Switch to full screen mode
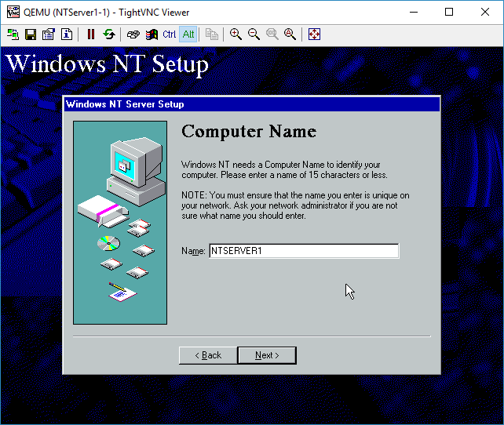Image resolution: width=504 pixels, height=425 pixels. coord(314,35)
